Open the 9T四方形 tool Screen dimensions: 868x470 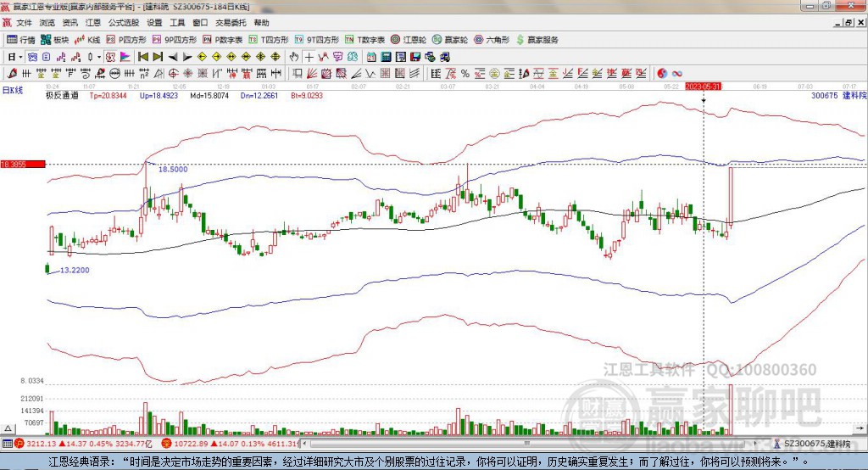click(x=317, y=40)
